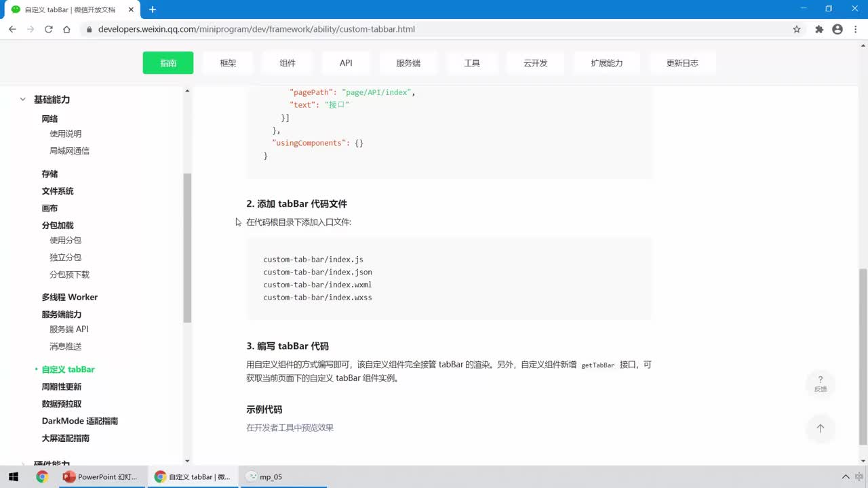Collapse the 基础能力 section chevron

coord(22,99)
